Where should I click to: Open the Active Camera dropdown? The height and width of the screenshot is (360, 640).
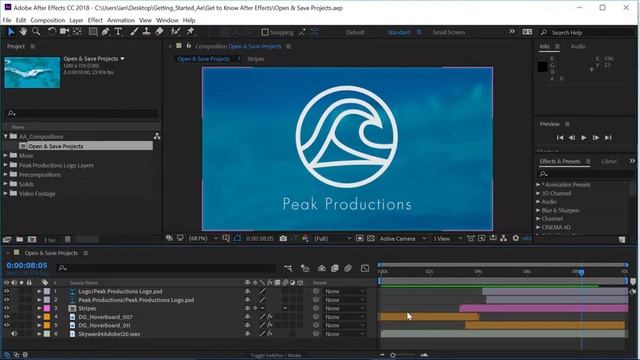click(x=402, y=238)
